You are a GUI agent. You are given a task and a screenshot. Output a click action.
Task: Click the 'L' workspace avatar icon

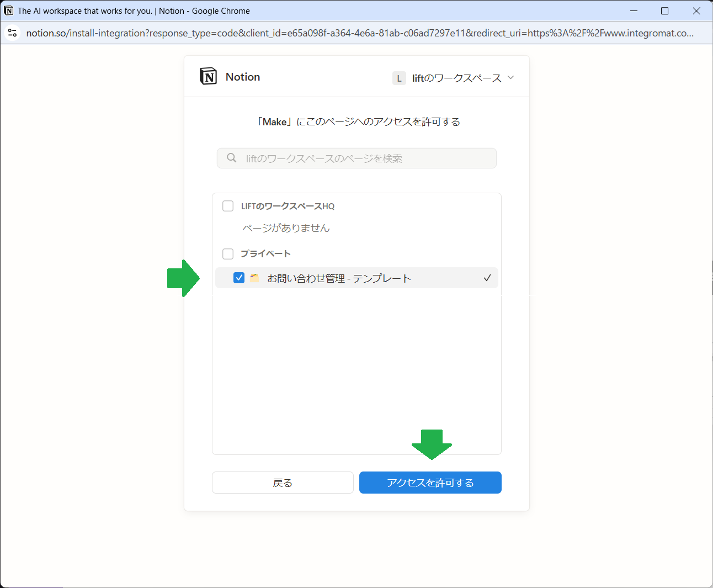pos(399,78)
